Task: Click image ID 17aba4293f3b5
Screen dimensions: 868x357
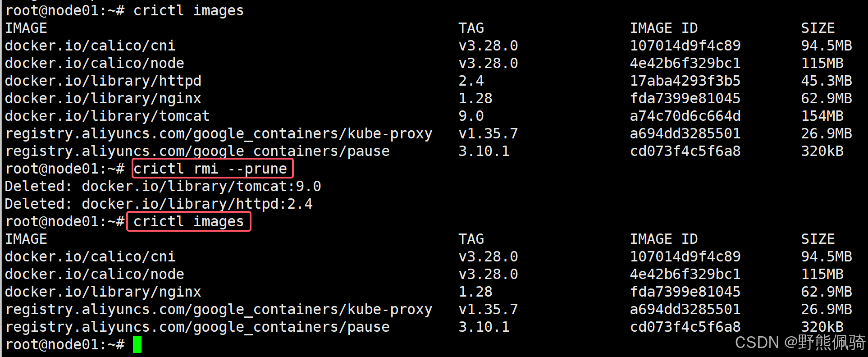Action: (x=685, y=81)
